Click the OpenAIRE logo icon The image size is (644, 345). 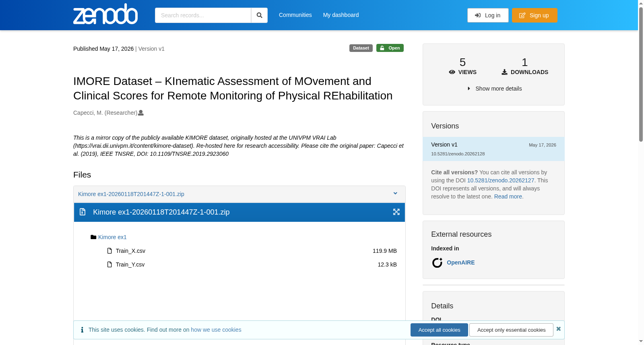pos(437,263)
